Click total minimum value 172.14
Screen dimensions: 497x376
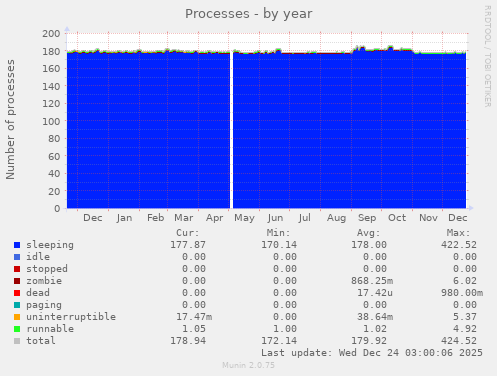[x=279, y=341]
